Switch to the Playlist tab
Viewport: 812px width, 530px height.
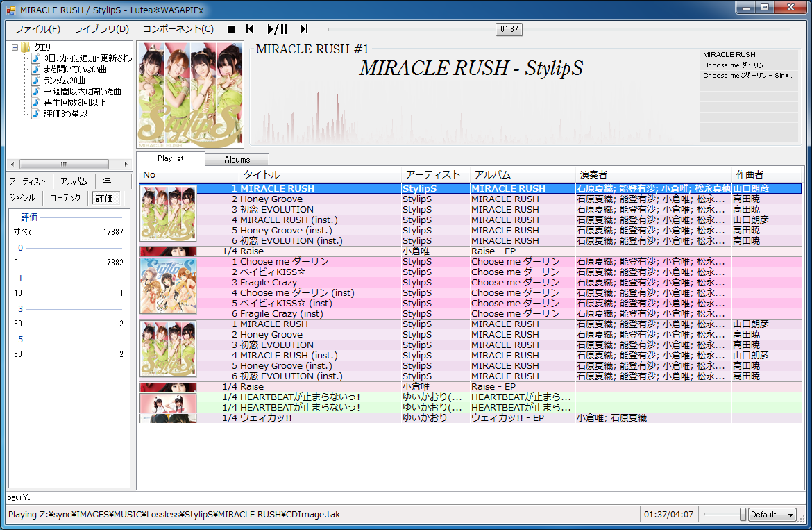(170, 158)
